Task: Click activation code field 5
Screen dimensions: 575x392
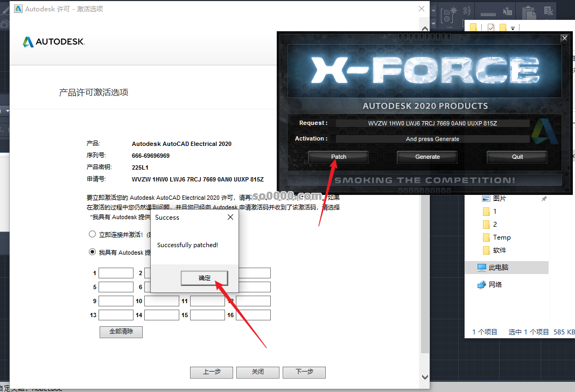Action: point(116,287)
